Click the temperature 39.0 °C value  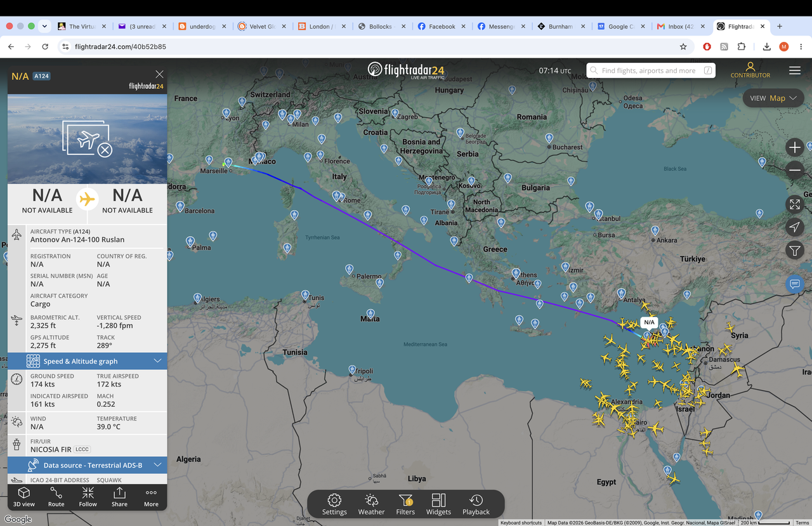tap(109, 426)
